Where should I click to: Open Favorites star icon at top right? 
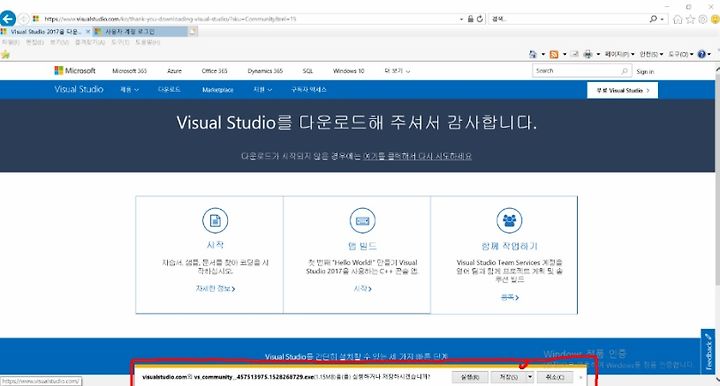coord(690,19)
